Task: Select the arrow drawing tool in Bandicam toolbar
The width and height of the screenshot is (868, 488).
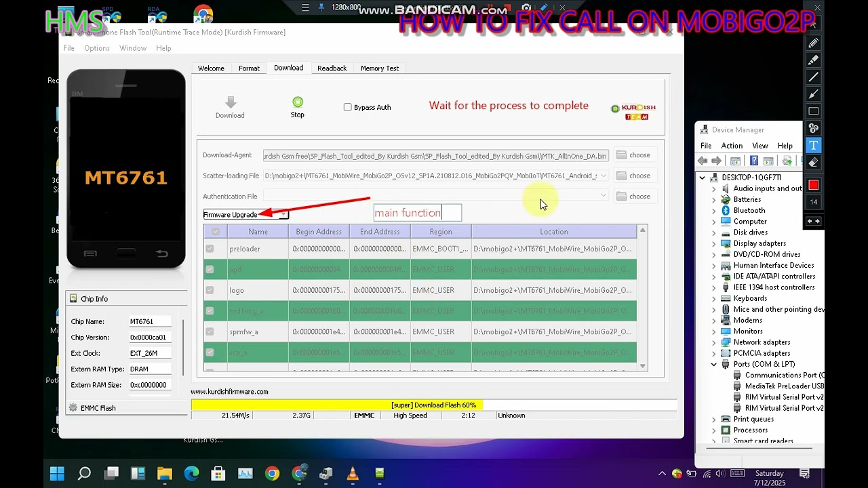Action: pos(814,94)
